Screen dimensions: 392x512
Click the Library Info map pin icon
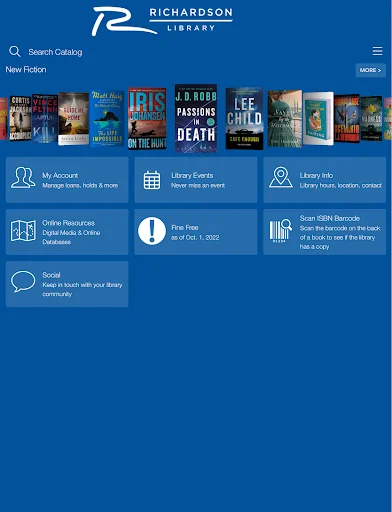(x=281, y=177)
